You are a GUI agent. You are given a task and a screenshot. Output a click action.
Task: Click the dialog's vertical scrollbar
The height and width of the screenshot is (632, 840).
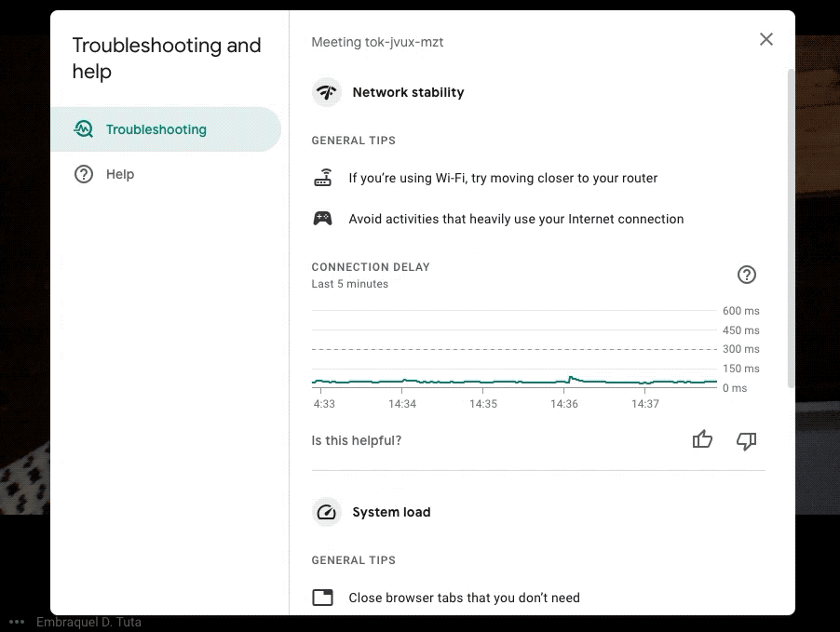click(x=792, y=223)
